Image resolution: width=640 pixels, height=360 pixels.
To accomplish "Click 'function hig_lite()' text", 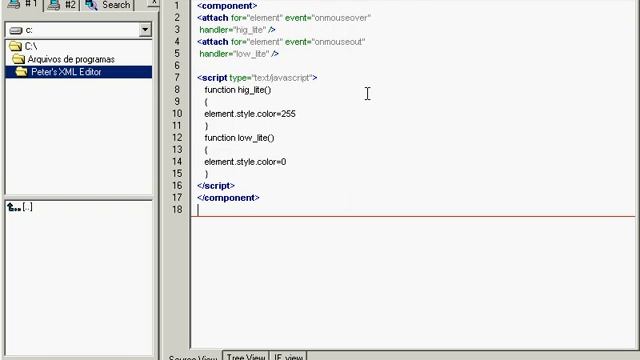I will [238, 90].
